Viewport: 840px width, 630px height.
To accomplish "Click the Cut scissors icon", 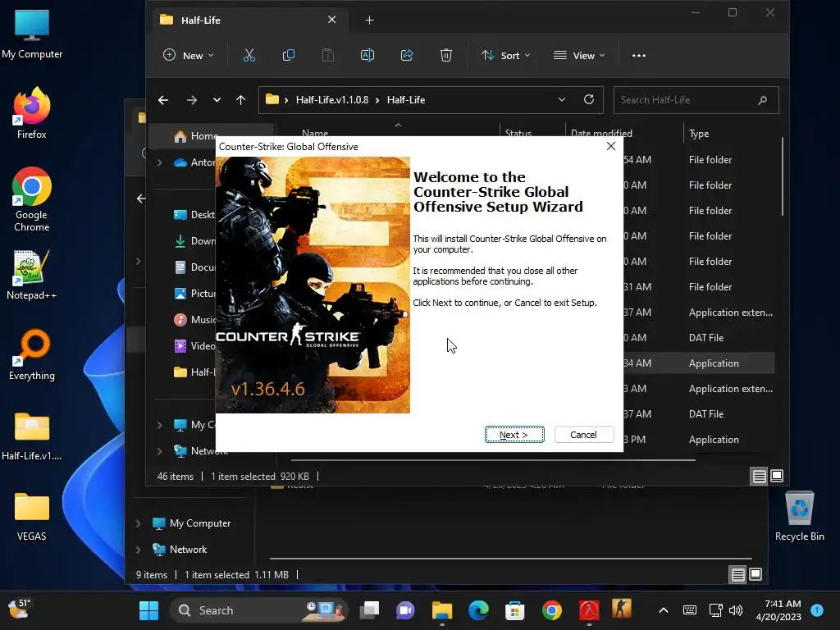I will [x=249, y=55].
